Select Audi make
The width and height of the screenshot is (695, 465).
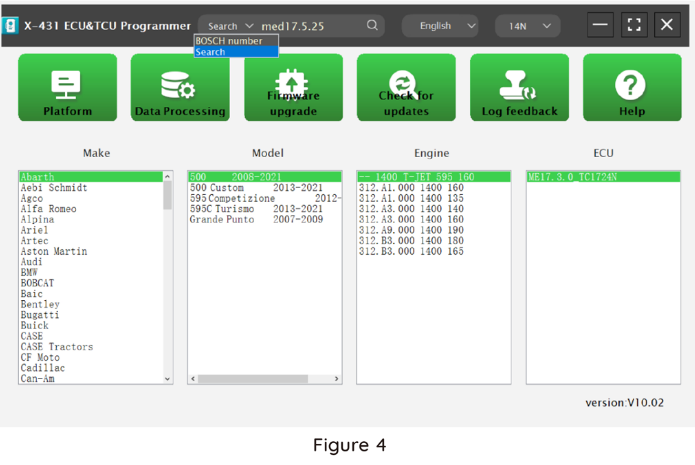coord(91,262)
